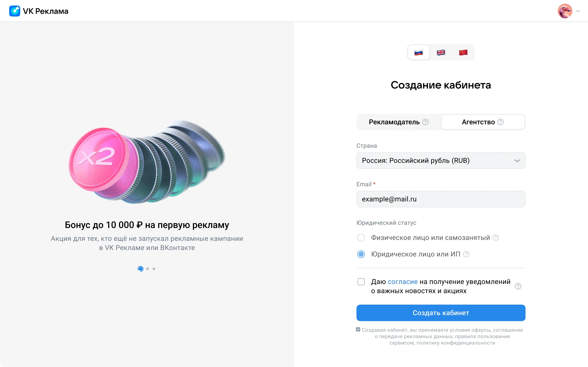Click the VK Реклама logo icon
Image resolution: width=588 pixels, height=367 pixels.
15,11
